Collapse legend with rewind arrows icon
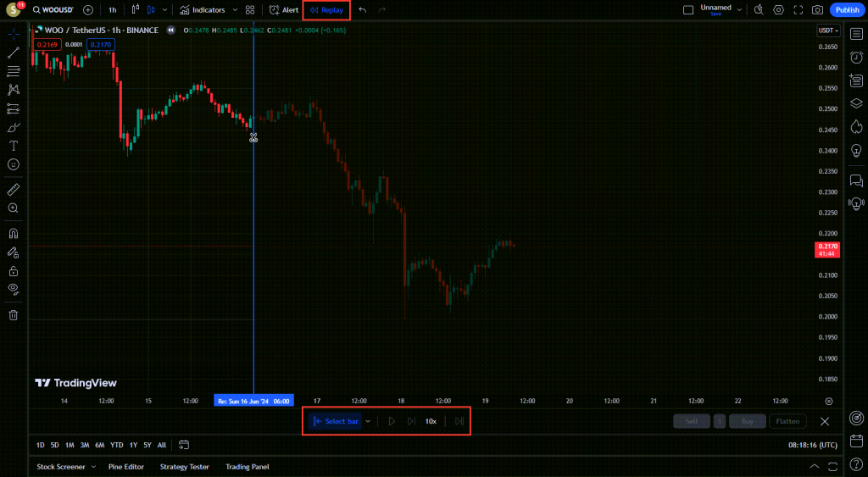Viewport: 868px width, 477px height. (171, 31)
